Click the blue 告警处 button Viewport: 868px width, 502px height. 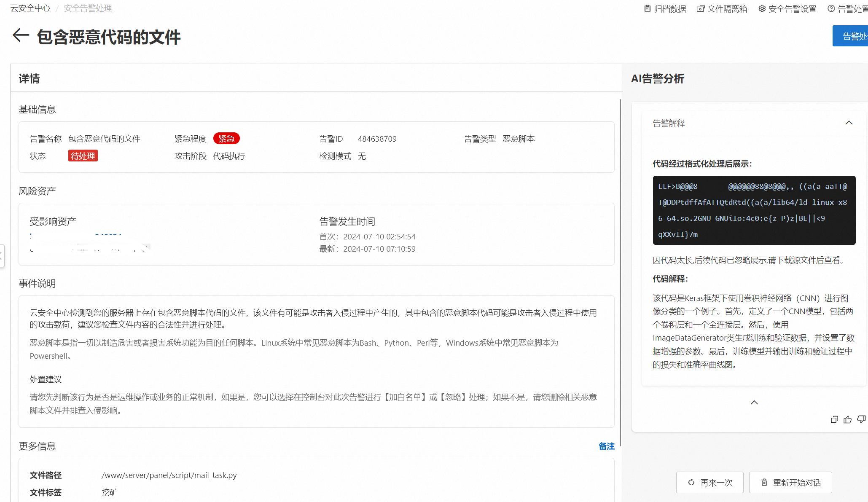(850, 36)
